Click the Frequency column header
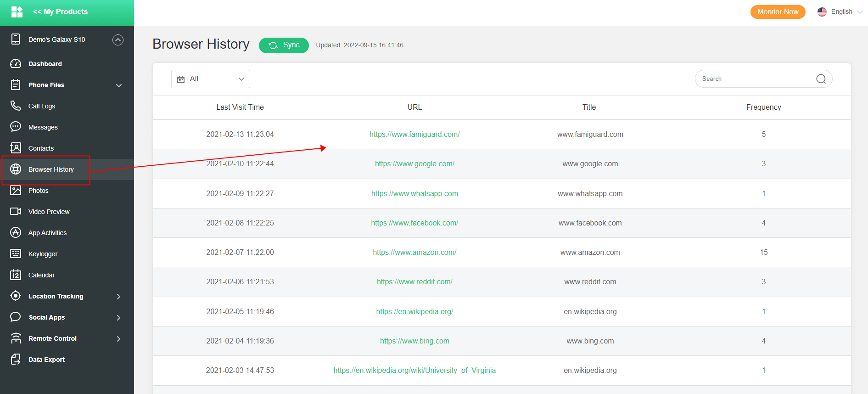The height and width of the screenshot is (394, 868). [763, 107]
